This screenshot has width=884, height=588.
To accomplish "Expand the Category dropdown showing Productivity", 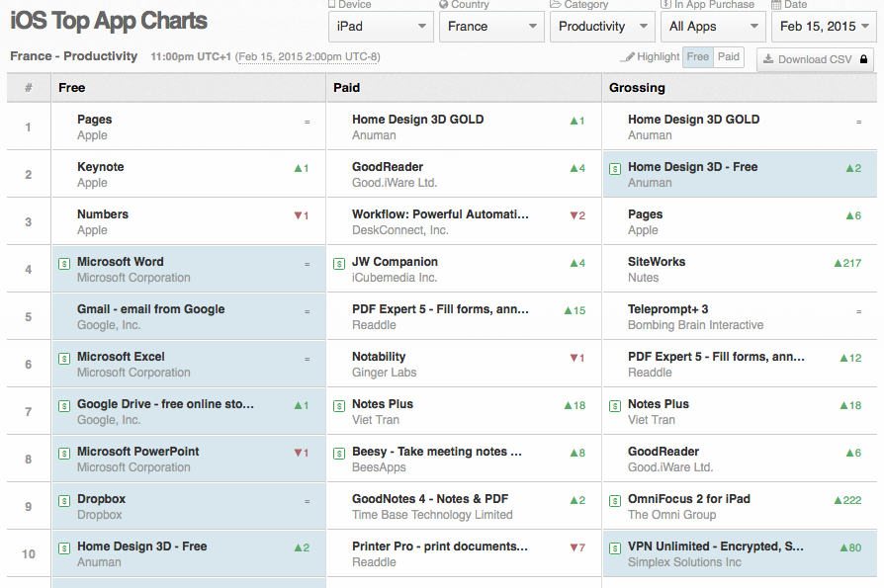I will point(602,27).
